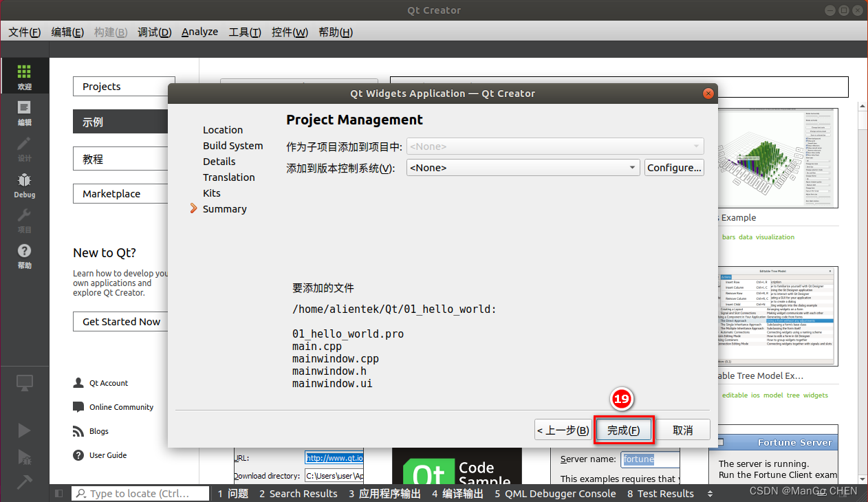Select the Location wizard step
The image size is (868, 502).
click(223, 130)
